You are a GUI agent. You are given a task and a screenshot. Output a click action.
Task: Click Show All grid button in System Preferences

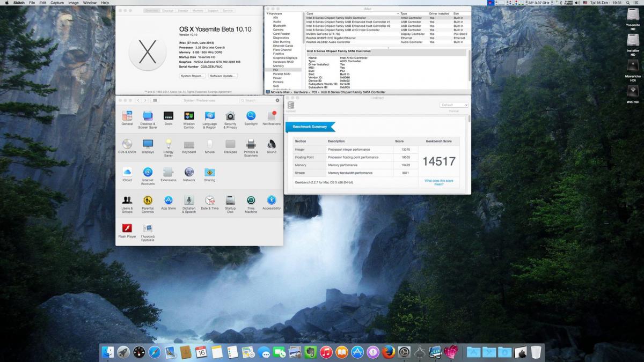click(x=155, y=100)
